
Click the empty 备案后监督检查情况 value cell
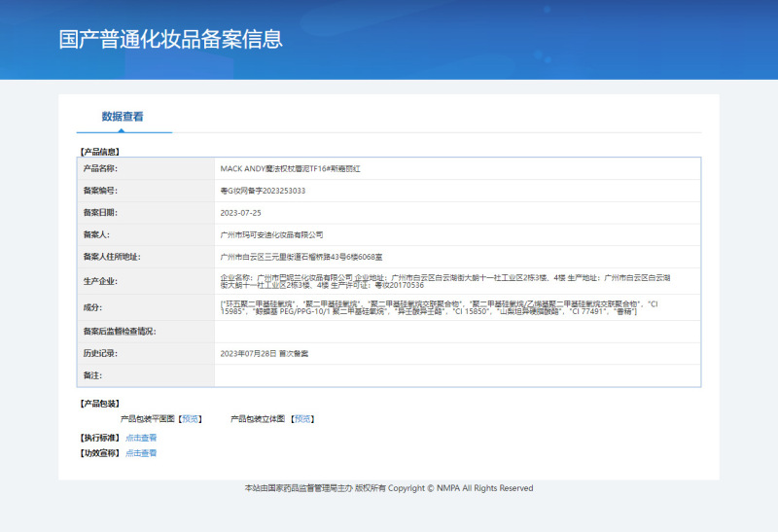[457, 332]
